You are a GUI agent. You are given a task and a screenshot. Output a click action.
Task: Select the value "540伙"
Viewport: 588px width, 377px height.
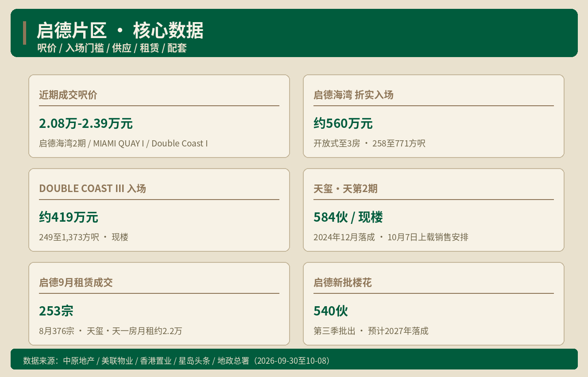(x=331, y=311)
